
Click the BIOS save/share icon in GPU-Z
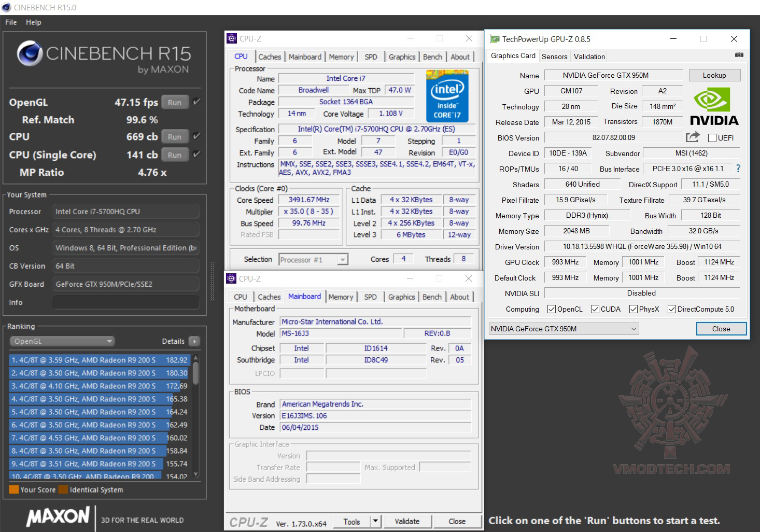pos(693,137)
